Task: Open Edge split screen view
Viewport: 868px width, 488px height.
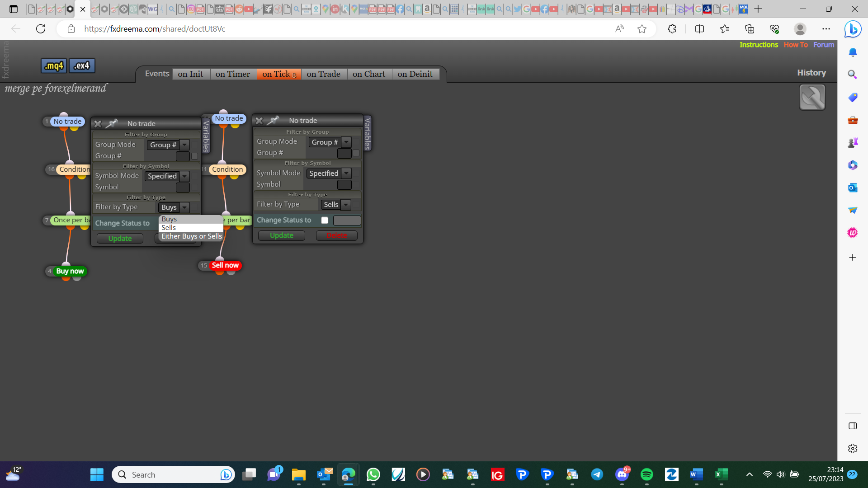Action: (699, 29)
